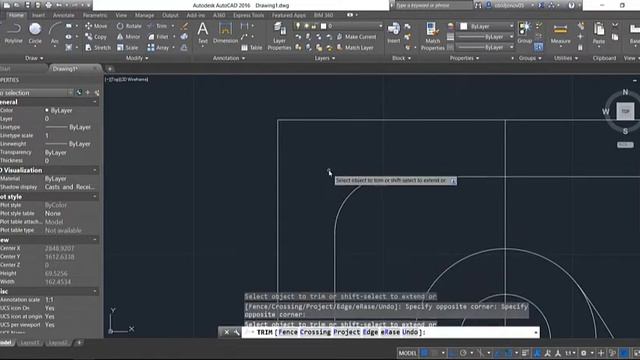This screenshot has height=360, width=640.
Task: Expand the Annotation panel
Action: tap(229, 58)
